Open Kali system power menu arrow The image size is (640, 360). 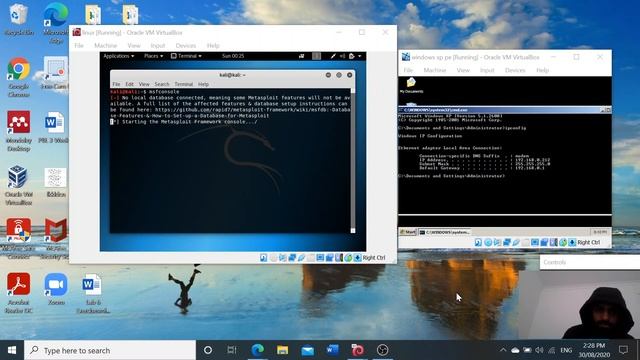click(360, 56)
